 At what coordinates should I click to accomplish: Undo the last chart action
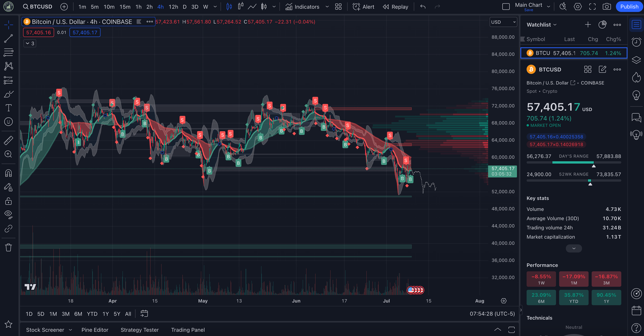(x=423, y=7)
